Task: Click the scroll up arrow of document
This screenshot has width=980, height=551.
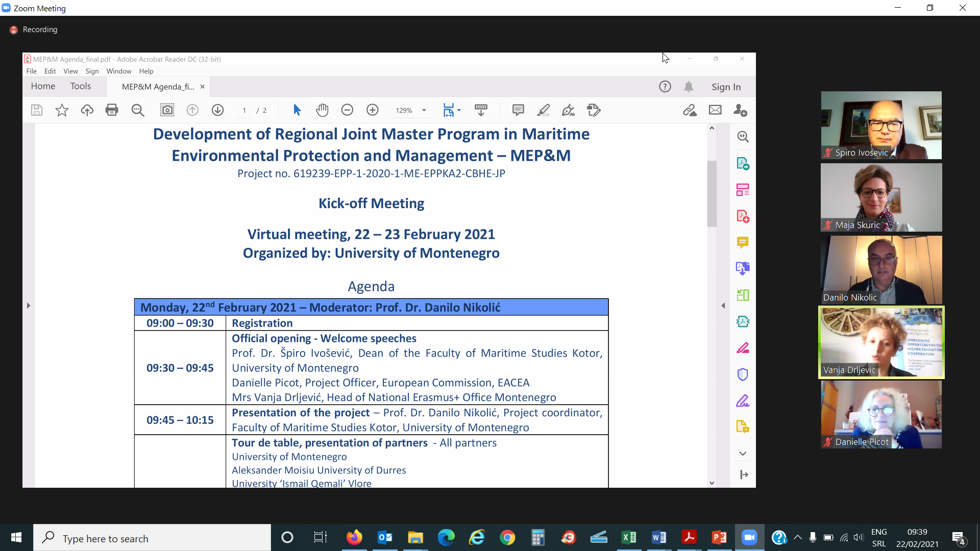Action: [x=712, y=128]
